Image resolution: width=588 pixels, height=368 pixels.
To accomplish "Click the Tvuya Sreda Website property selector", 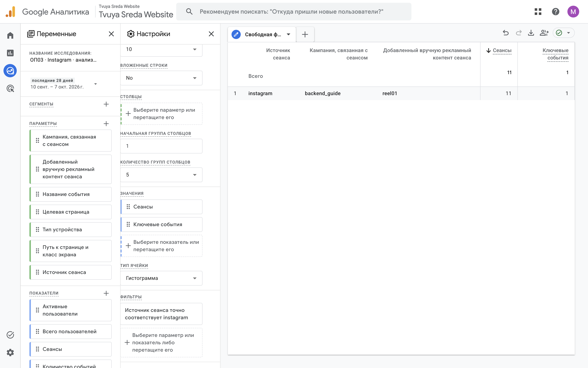I will pos(136,12).
